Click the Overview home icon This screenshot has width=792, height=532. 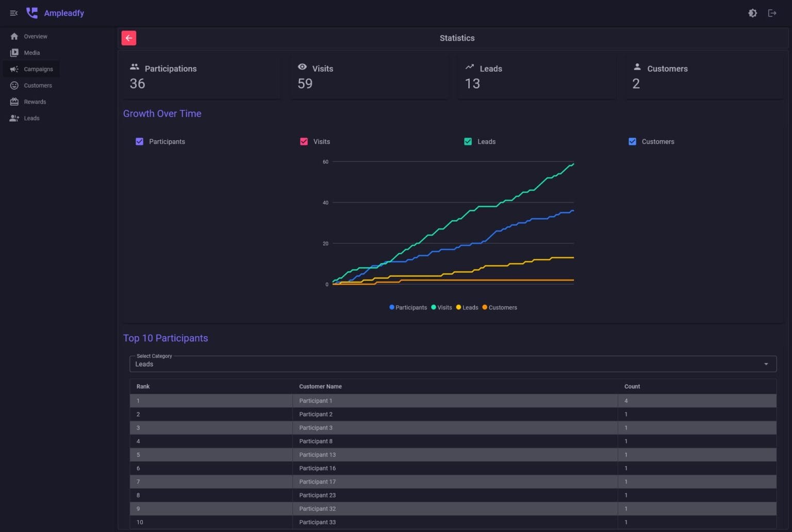pos(14,37)
